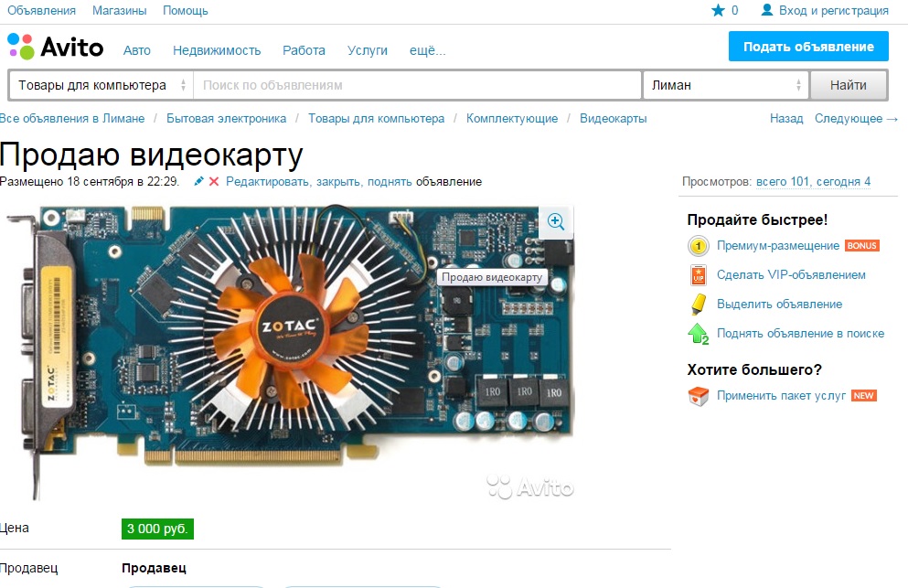Click the VIP listing icon
908x588 pixels.
coord(699,275)
